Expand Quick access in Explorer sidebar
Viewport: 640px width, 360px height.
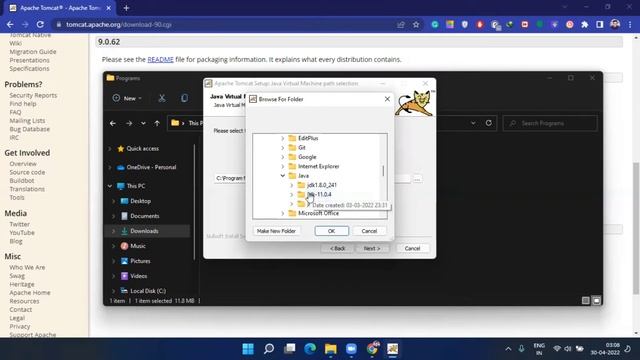[x=109, y=149]
